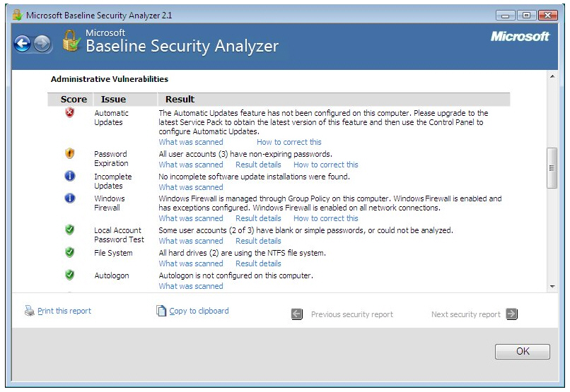Open What was scanned for File System
Screen dimensions: 570x392
(191, 263)
